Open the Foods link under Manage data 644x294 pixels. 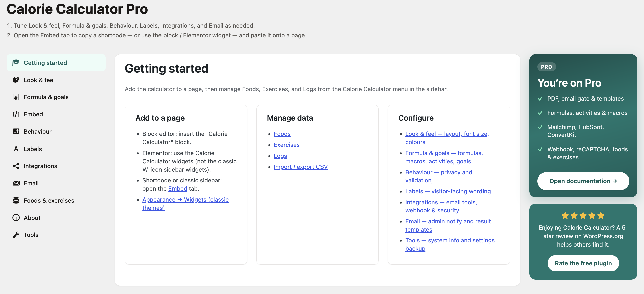tap(282, 134)
